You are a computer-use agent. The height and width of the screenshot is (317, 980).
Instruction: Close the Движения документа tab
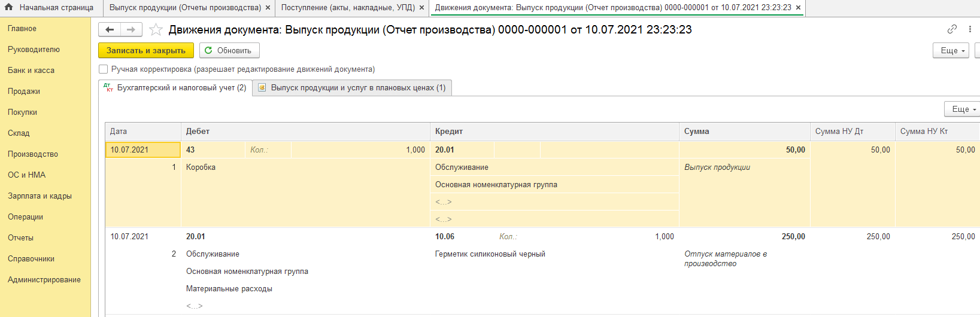798,8
